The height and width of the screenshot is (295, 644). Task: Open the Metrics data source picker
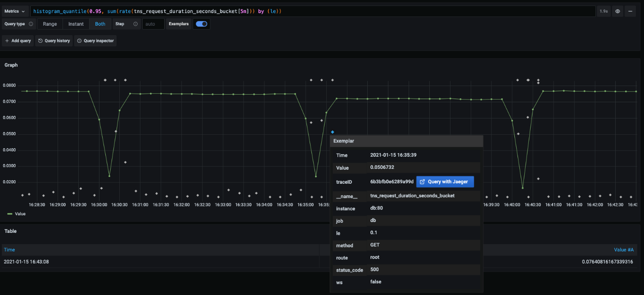(x=15, y=11)
